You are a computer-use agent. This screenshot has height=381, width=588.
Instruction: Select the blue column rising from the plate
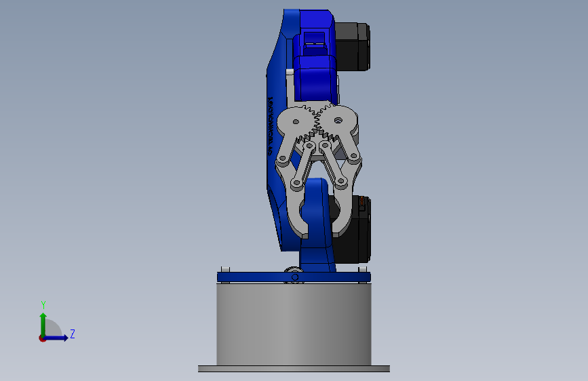pyautogui.click(x=317, y=225)
